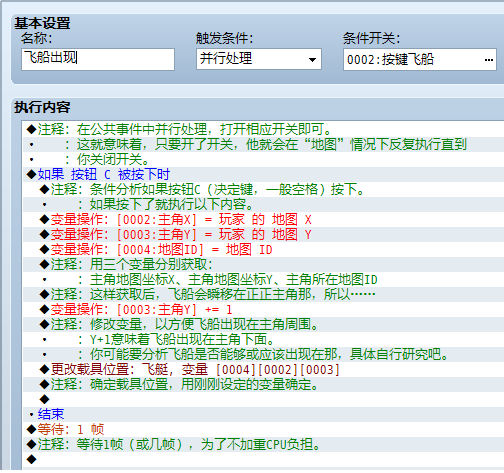Click the 条件开关 field 0002:按键飞船
This screenshot has height=473, width=504.
420,59
